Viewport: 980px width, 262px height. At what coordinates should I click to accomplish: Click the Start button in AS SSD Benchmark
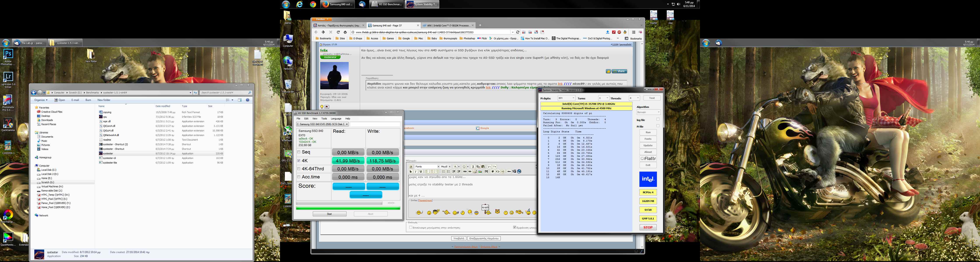coord(329,214)
